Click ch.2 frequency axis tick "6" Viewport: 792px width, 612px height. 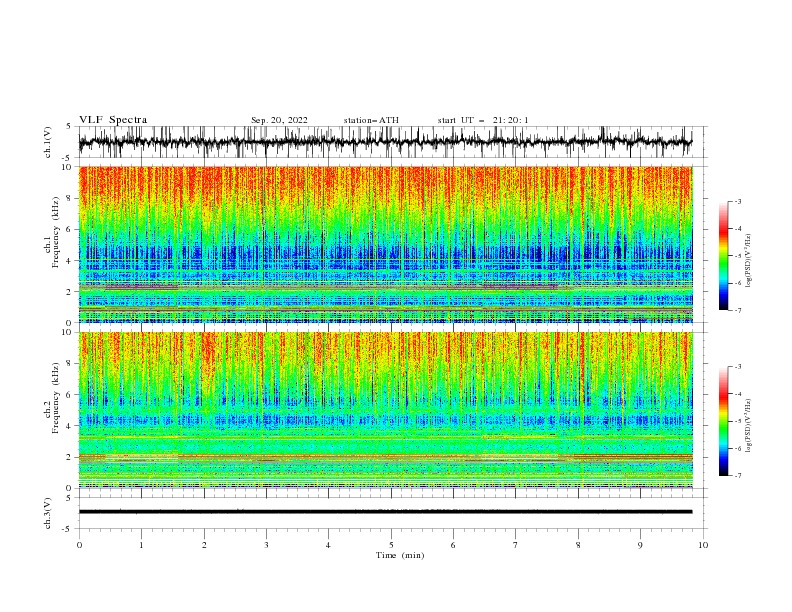click(x=70, y=395)
